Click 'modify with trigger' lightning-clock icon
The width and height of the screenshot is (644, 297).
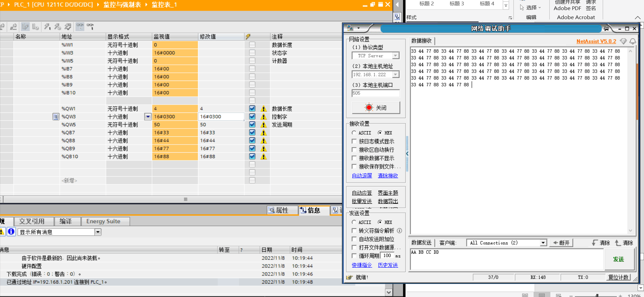[x=58, y=27]
